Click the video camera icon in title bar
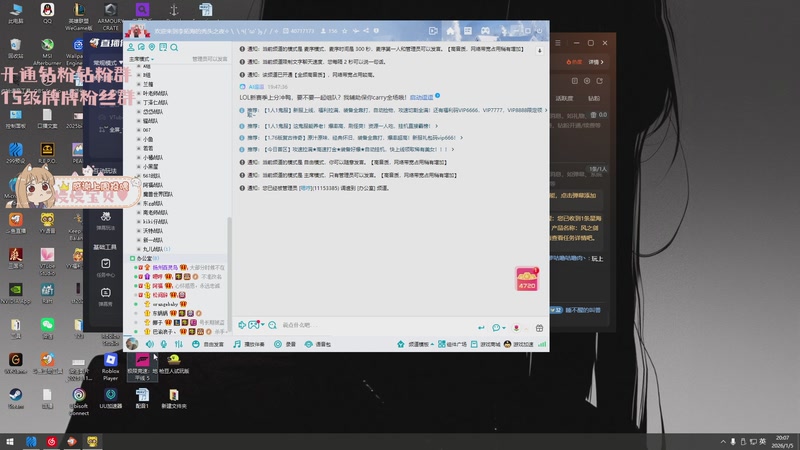 (x=433, y=31)
